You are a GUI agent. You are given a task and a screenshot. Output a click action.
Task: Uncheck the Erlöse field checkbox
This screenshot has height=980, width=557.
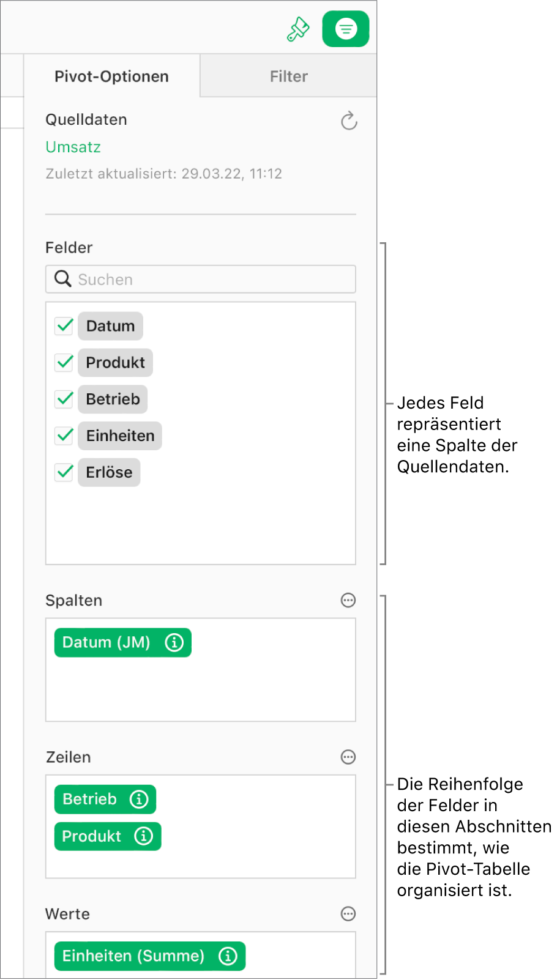[64, 472]
